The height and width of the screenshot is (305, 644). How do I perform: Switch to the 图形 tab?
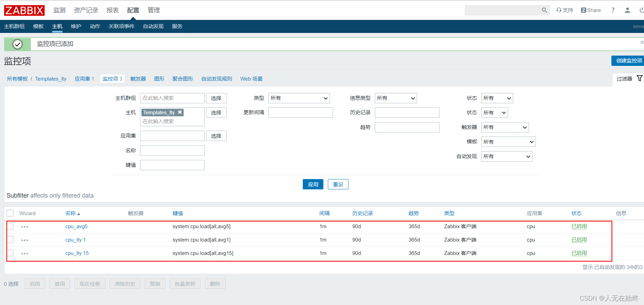click(x=159, y=79)
